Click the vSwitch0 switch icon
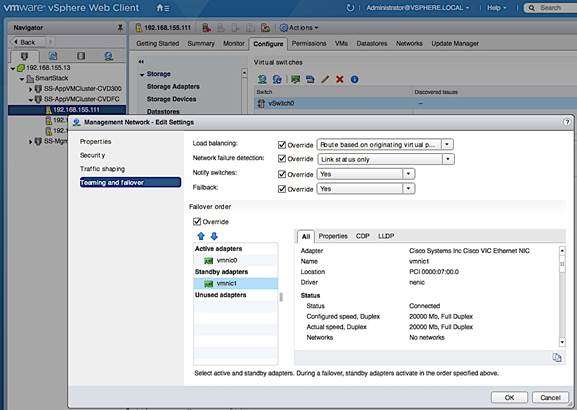This screenshot has width=577, height=410. tap(261, 103)
